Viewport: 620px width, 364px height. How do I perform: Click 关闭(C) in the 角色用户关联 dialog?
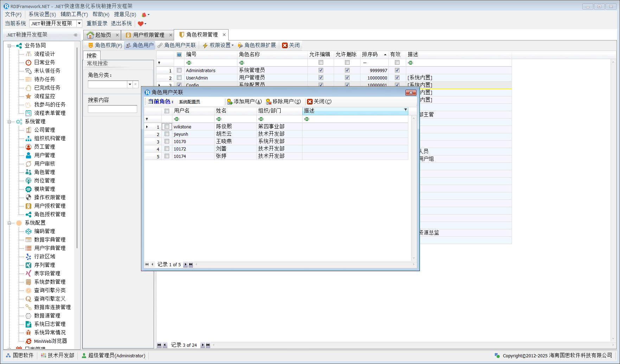coord(319,102)
